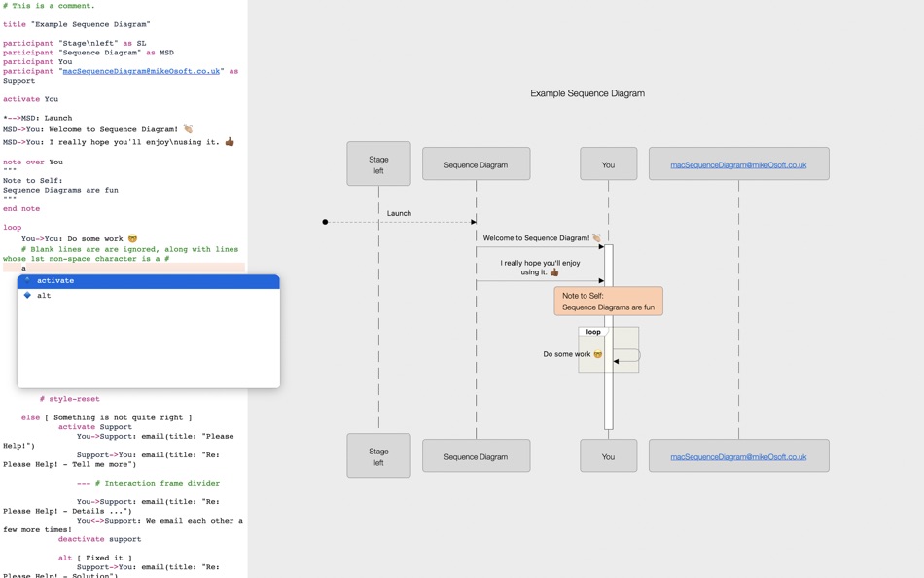Click the 'activate You' code line

pos(31,99)
